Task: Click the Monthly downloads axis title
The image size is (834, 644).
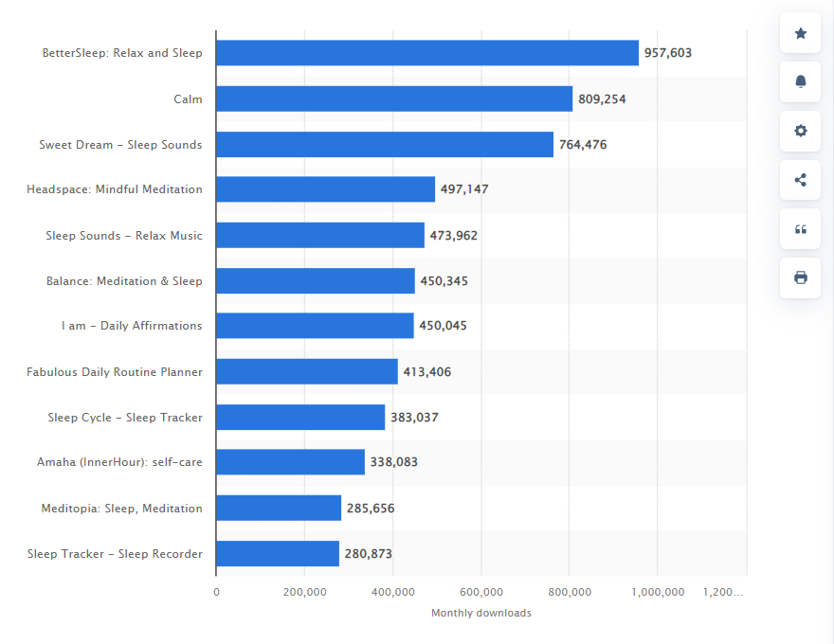Action: 481,613
